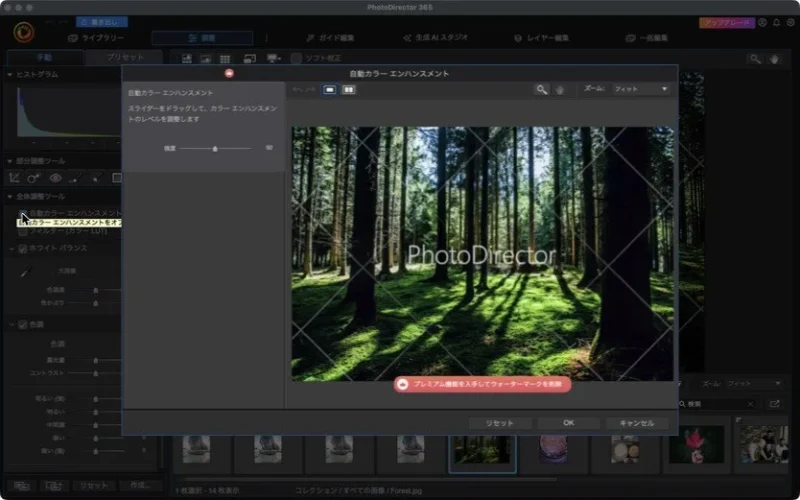Collapse the Tone (色調) section chevron

point(12,324)
